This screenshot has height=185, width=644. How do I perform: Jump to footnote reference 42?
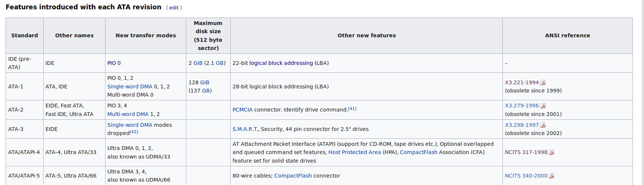click(x=134, y=132)
